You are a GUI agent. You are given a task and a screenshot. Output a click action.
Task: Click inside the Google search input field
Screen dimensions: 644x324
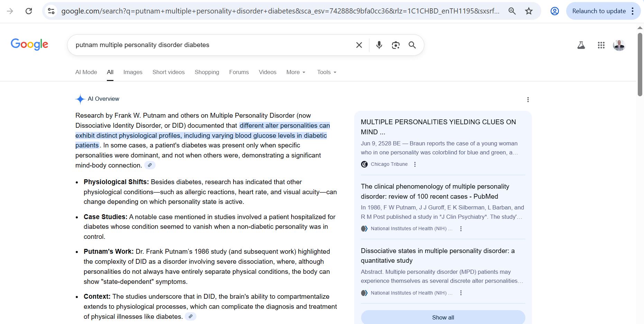pos(208,45)
